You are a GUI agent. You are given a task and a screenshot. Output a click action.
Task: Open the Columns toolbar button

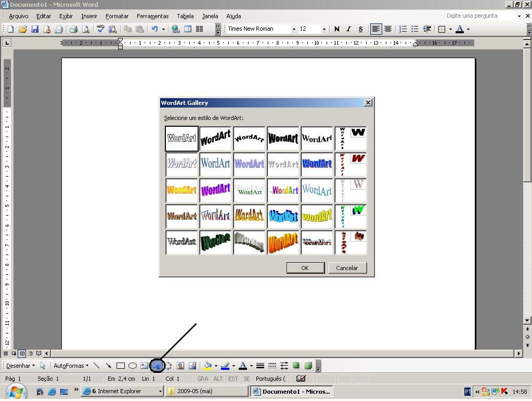point(200,29)
